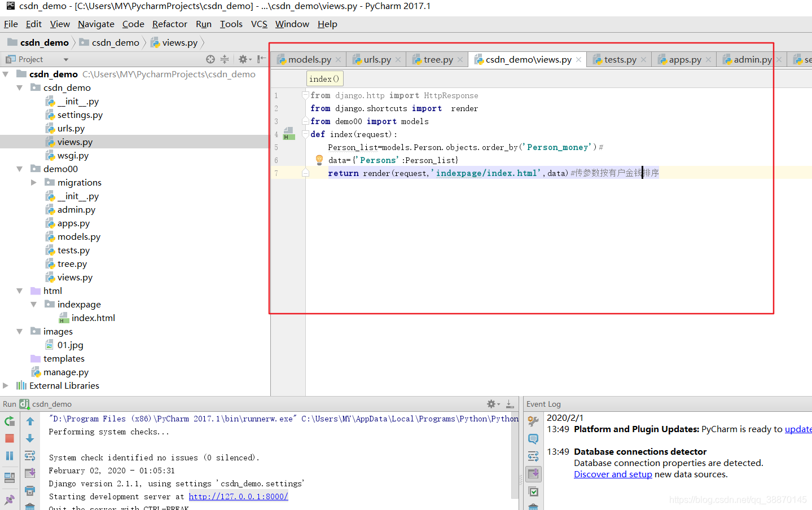Screen dimensions: 812x510
Task: Expand the migrations folder
Action: 34,182
